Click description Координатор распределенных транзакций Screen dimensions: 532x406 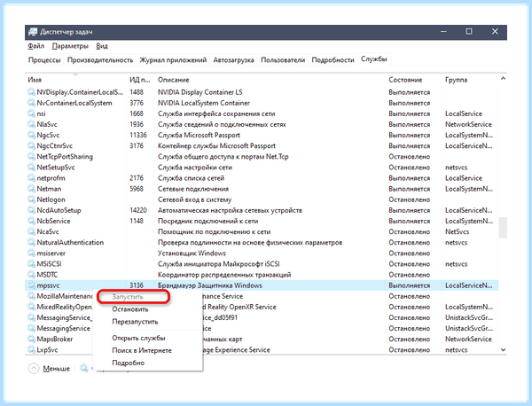click(x=224, y=275)
